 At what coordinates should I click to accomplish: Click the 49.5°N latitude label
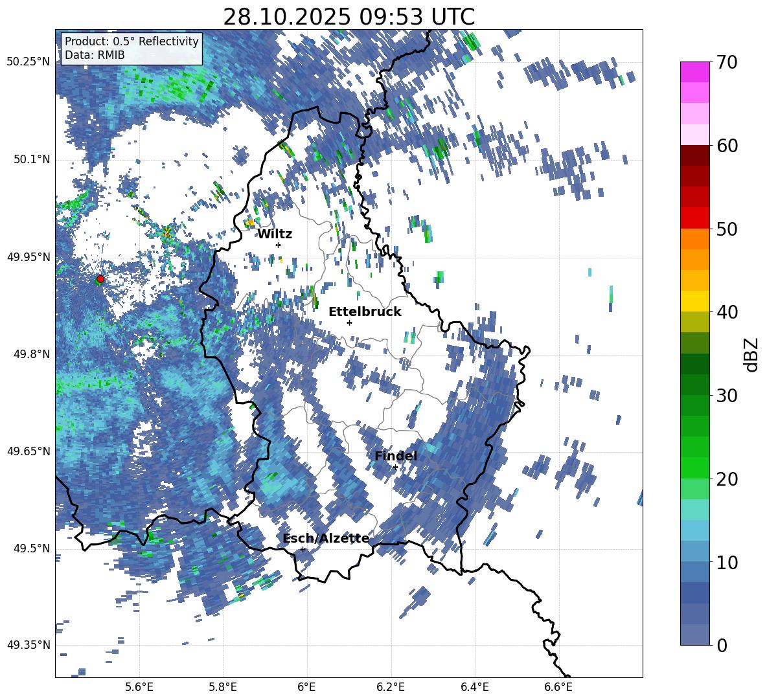(x=31, y=548)
